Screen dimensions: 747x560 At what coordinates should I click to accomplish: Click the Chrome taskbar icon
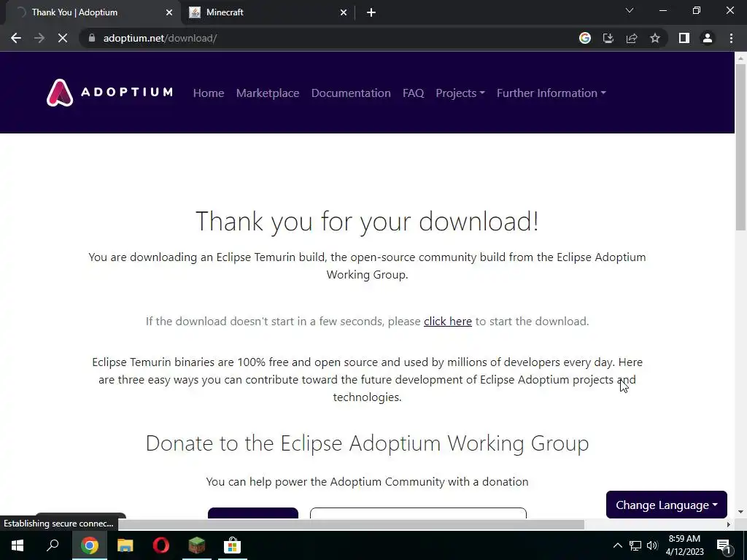tap(89, 545)
